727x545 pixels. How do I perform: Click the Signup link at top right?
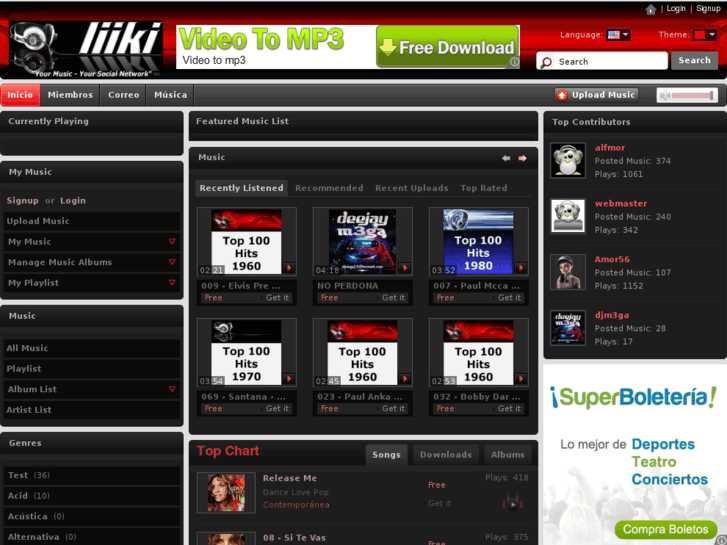tap(708, 8)
